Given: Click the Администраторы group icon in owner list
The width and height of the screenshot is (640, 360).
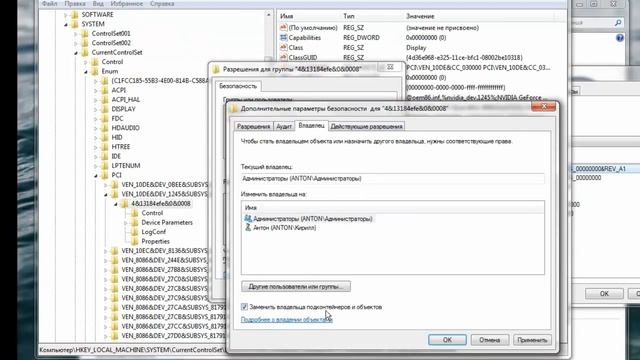Looking at the screenshot, I should 248,218.
